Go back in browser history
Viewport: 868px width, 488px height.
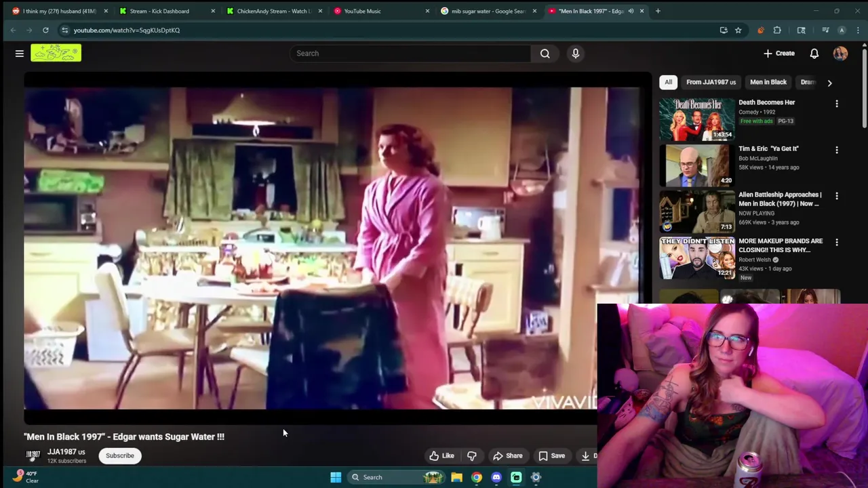tap(13, 30)
